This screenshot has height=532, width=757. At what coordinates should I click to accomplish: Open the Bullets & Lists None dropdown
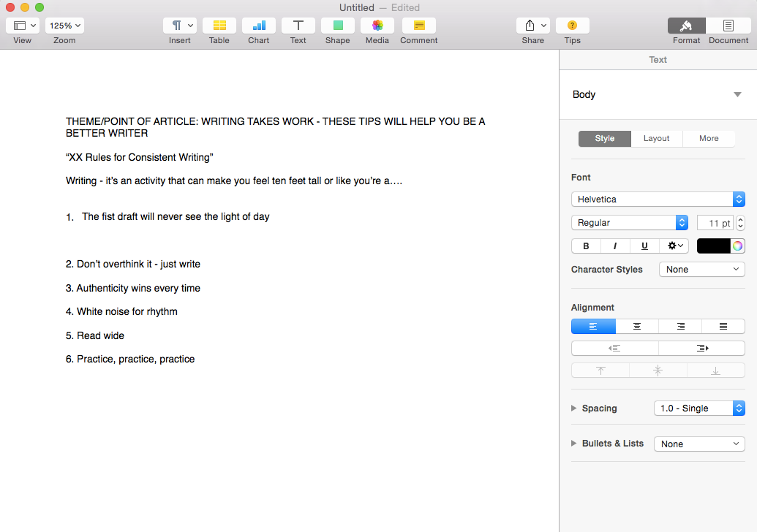pyautogui.click(x=699, y=444)
